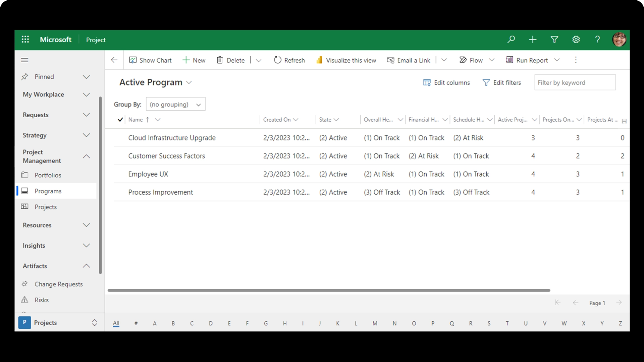Click the Show Chart toolbar button
Screen dimensions: 644x362
150,60
